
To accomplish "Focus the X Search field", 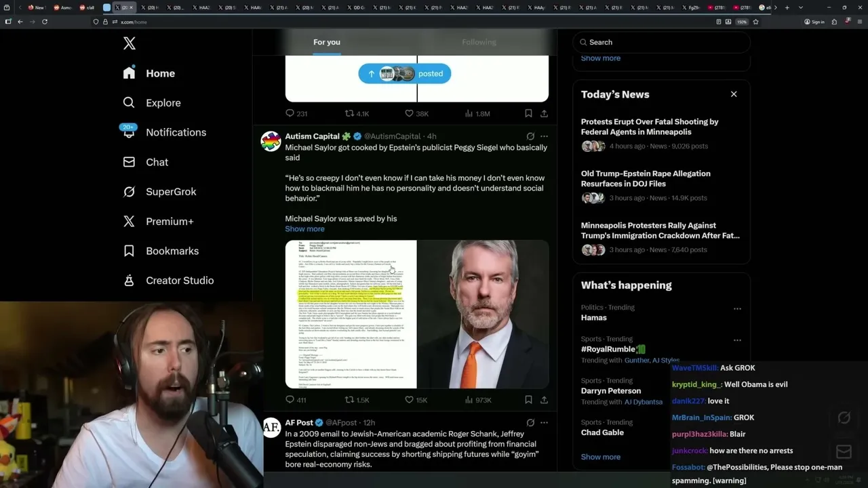I will click(x=661, y=42).
